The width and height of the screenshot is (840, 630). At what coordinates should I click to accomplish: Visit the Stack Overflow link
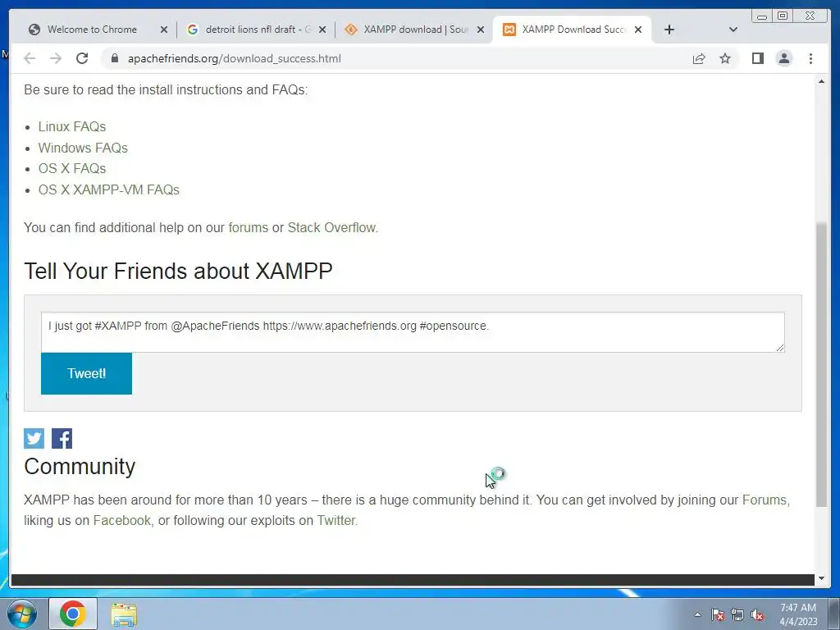click(331, 228)
